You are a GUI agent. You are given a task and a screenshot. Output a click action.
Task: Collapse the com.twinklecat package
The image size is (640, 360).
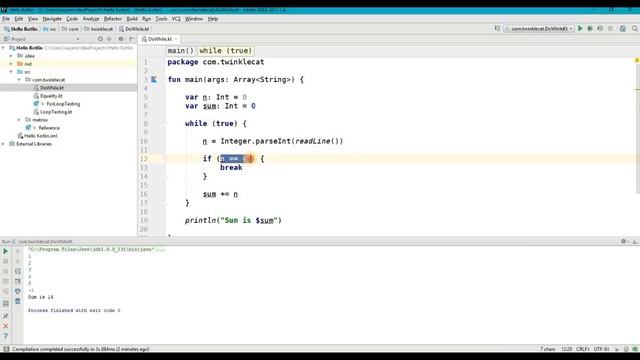19,80
